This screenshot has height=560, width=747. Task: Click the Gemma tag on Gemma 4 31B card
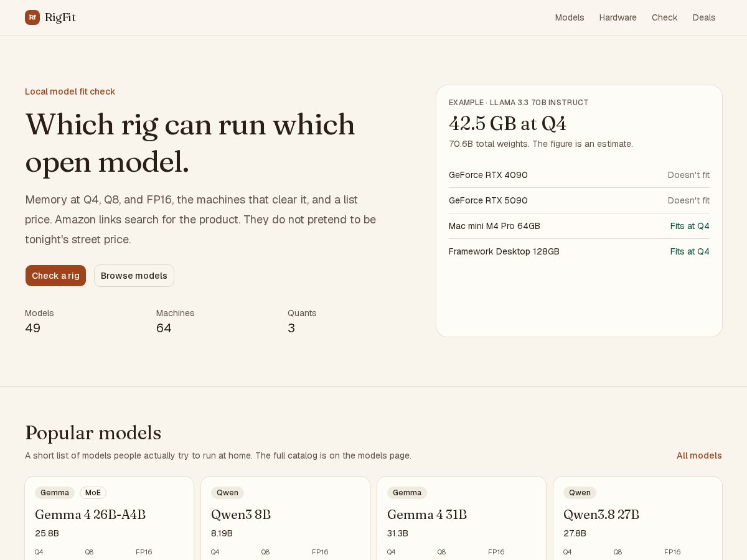(x=407, y=493)
